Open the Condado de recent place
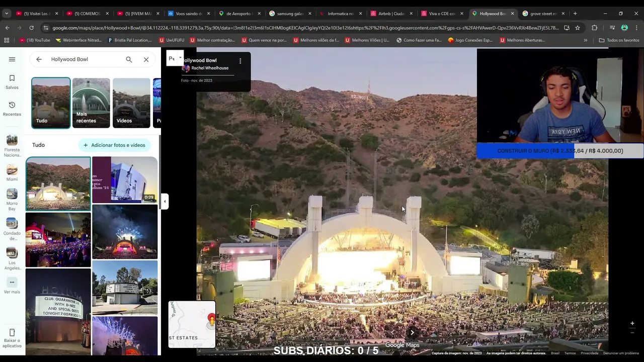644x362 pixels. tap(12, 229)
